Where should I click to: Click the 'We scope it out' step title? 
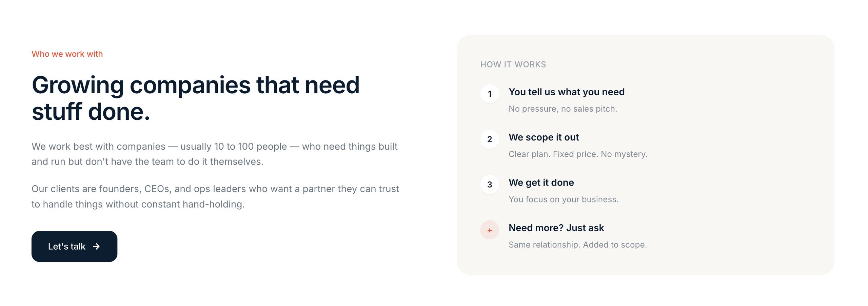click(x=544, y=137)
